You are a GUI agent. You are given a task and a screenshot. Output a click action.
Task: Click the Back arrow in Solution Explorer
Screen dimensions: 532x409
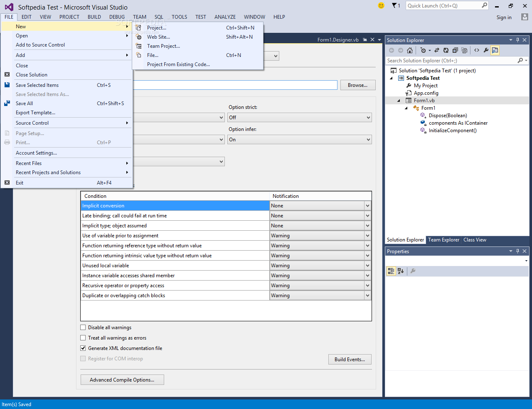[392, 50]
